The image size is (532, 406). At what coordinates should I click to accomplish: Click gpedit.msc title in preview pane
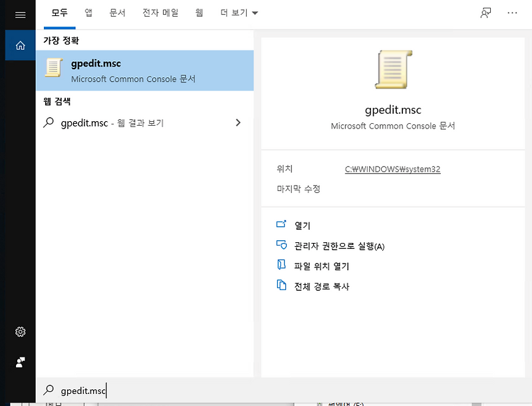point(393,110)
